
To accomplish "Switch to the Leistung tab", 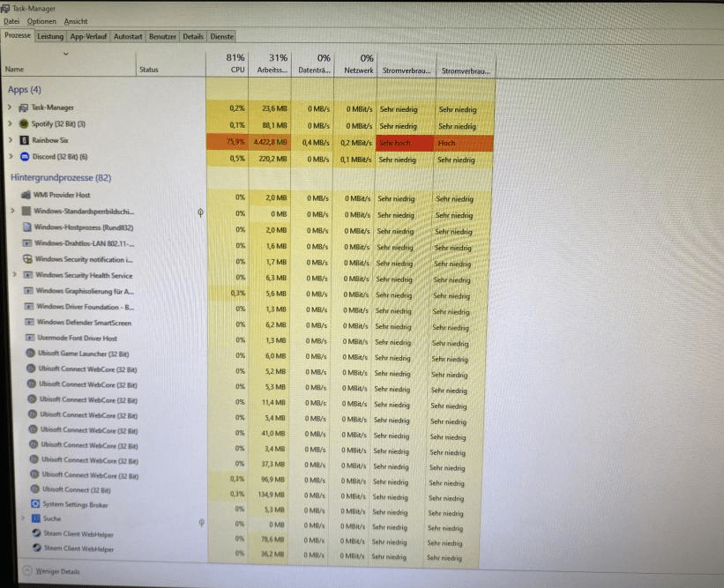I will click(50, 36).
